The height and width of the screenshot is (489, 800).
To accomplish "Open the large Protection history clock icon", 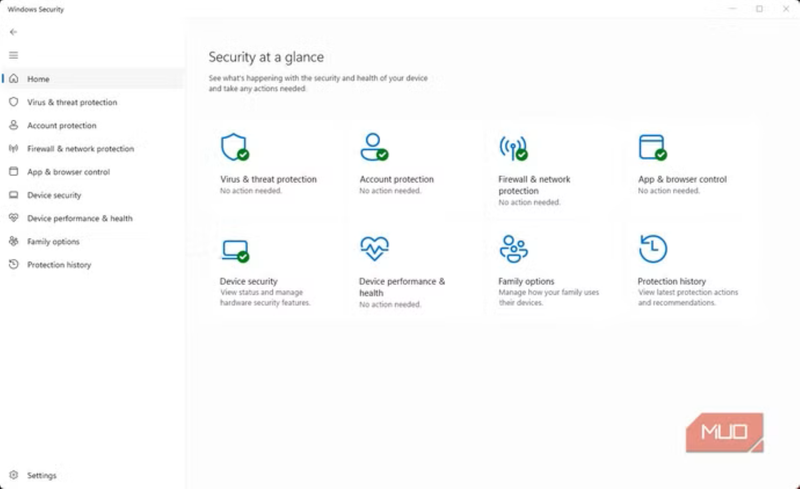I will 653,249.
